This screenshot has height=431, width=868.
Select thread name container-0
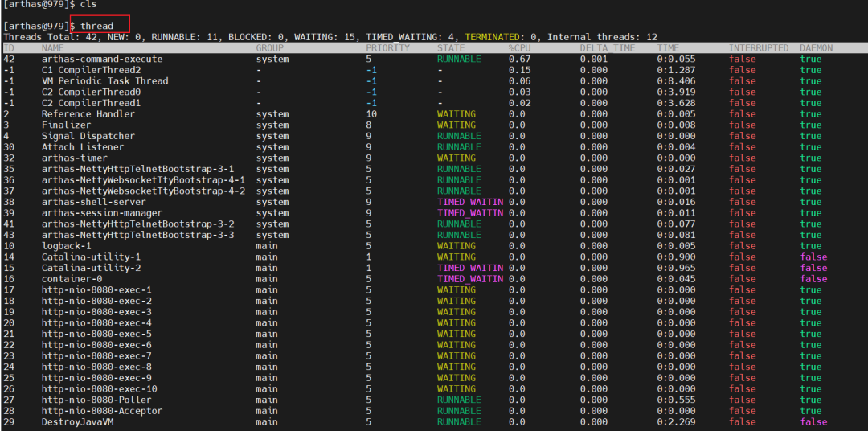click(x=72, y=279)
